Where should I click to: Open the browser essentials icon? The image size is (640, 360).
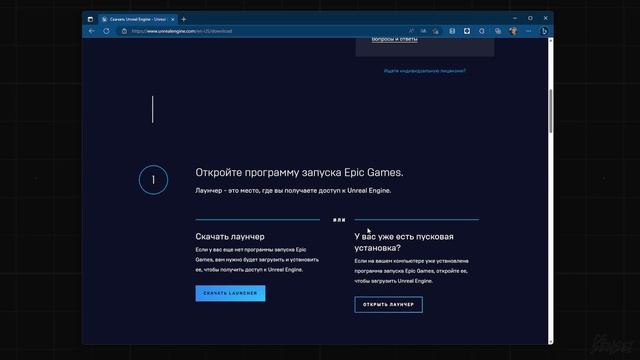(482, 31)
